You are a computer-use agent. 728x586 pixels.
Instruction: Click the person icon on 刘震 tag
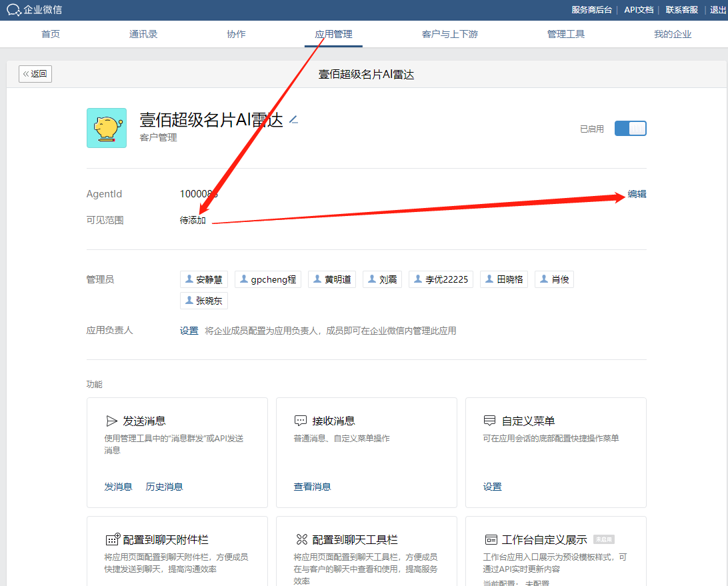click(372, 279)
